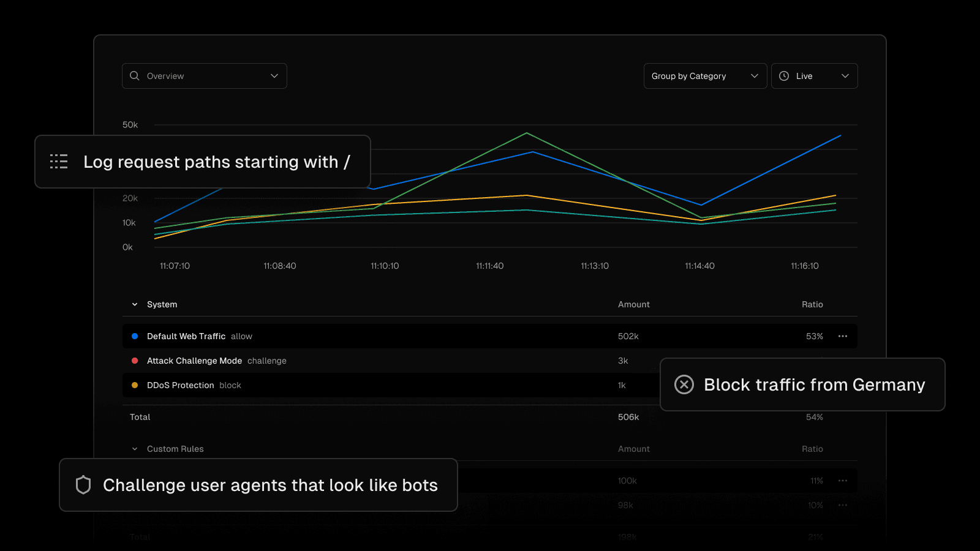Click the orange dot of DDoS Protection
This screenshot has height=551, width=980.
point(135,385)
